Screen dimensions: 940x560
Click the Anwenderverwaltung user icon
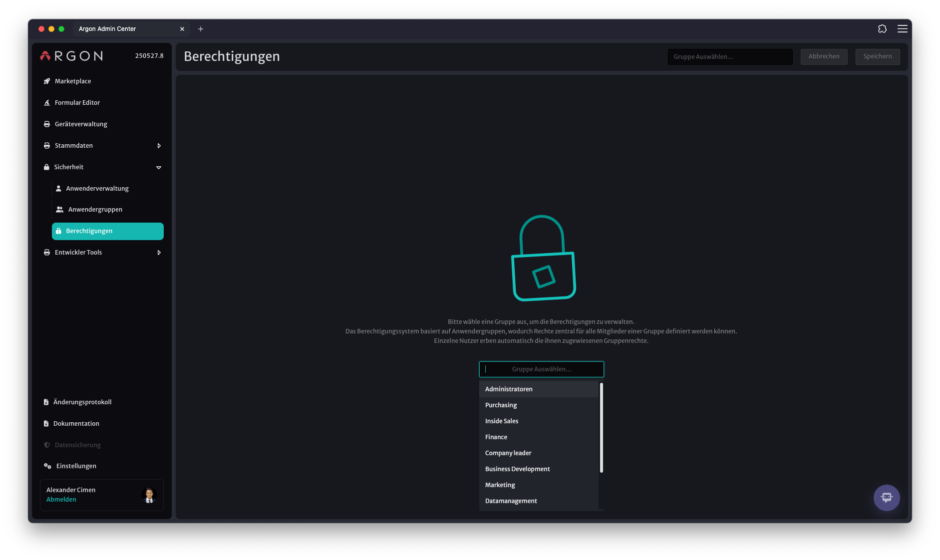[58, 189]
